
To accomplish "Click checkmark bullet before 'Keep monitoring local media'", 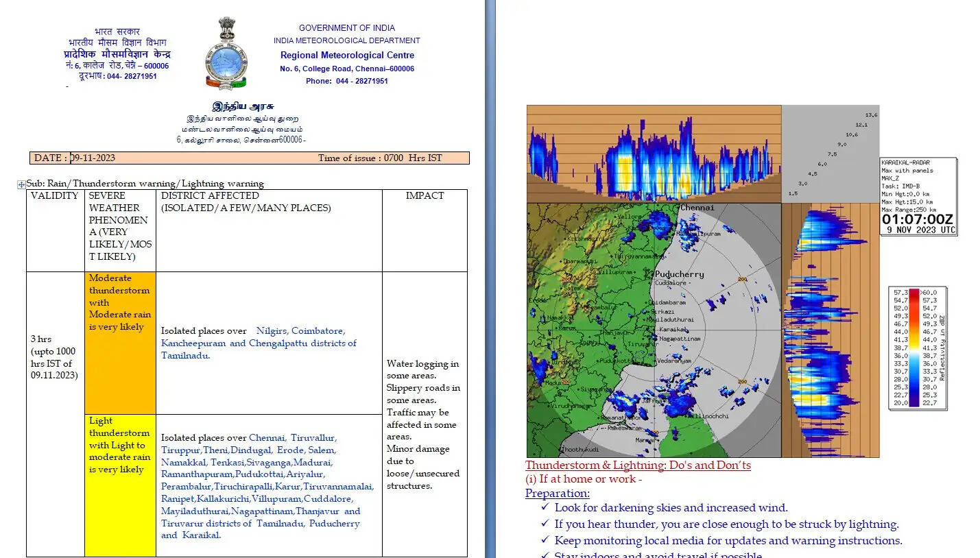I will tap(545, 540).
